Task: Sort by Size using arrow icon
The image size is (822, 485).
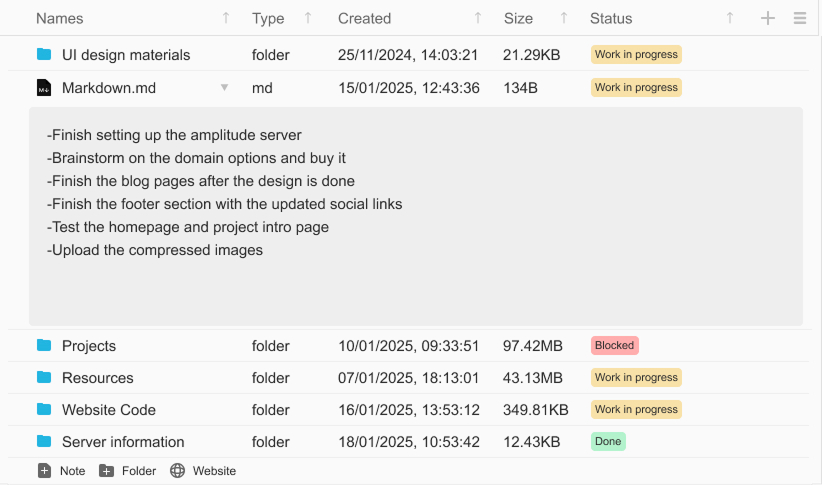Action: pyautogui.click(x=564, y=18)
